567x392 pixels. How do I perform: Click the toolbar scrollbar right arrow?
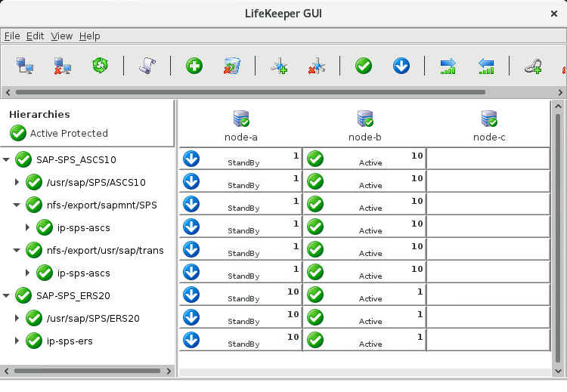pyautogui.click(x=560, y=92)
